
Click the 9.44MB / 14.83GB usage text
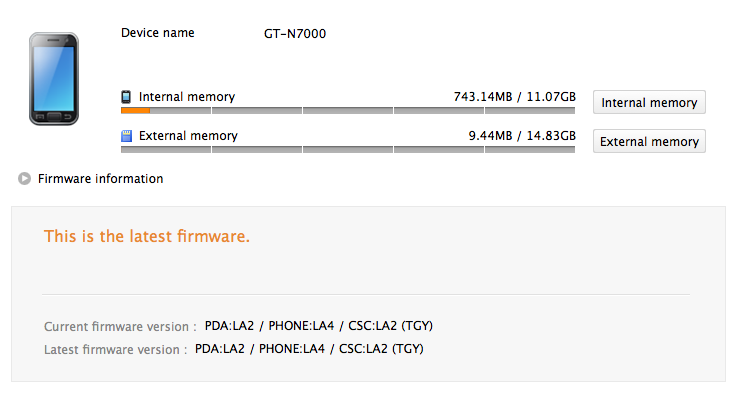522,136
